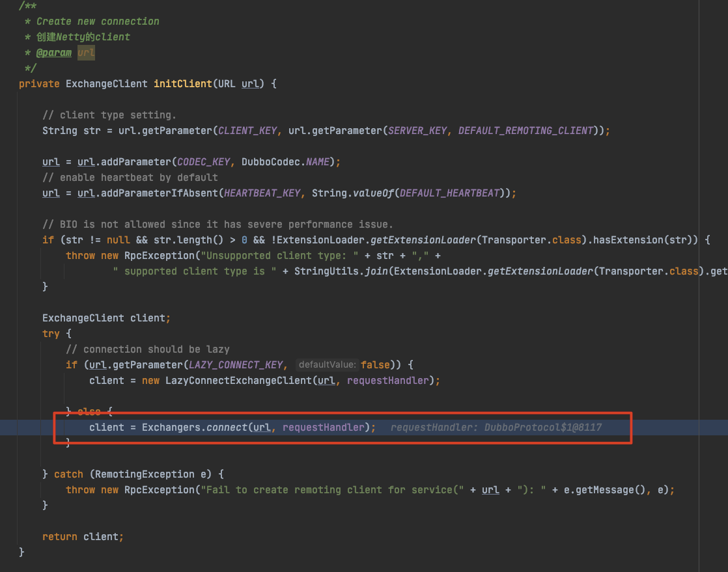Click the CODEC_KEY constant
Screen dimensions: 728x572
(x=203, y=162)
